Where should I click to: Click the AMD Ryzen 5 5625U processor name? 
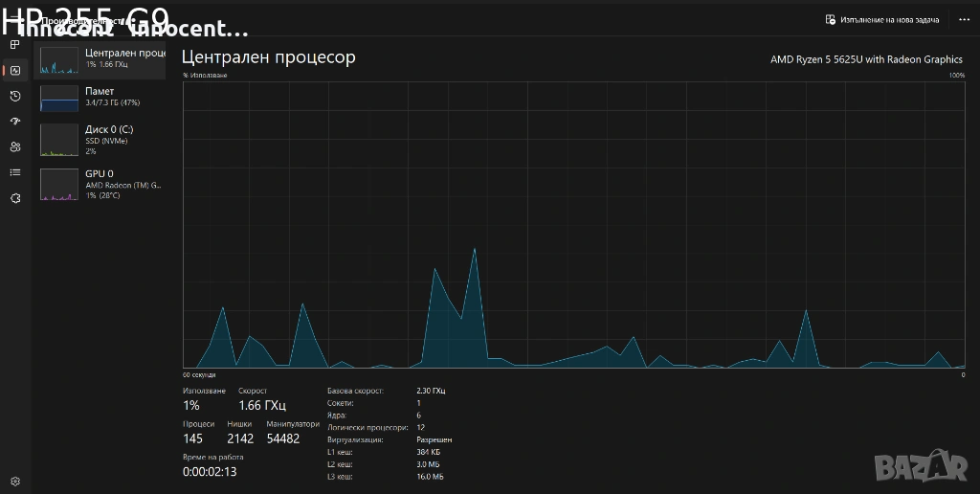click(x=866, y=59)
